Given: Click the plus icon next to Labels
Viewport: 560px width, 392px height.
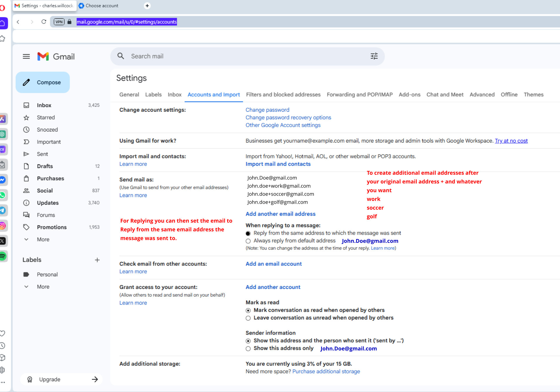Looking at the screenshot, I should click(x=97, y=260).
